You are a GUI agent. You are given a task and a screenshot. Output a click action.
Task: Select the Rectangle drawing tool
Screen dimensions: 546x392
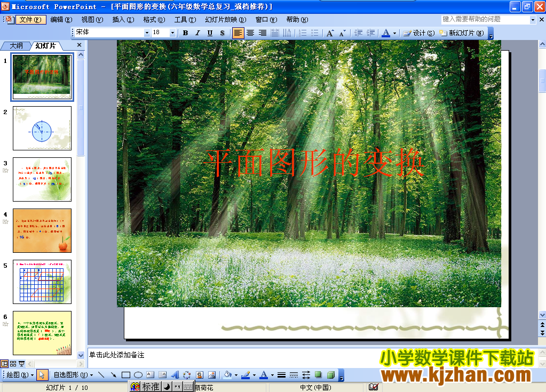[126, 375]
